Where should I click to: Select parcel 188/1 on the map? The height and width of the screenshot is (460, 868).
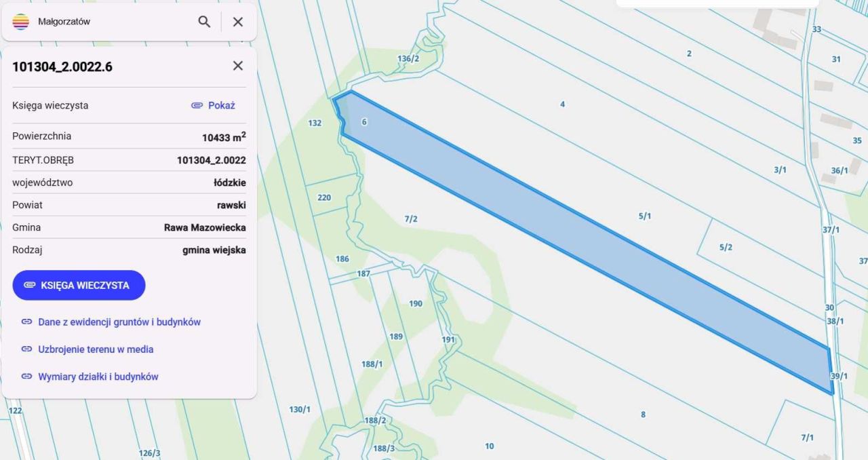tap(372, 364)
